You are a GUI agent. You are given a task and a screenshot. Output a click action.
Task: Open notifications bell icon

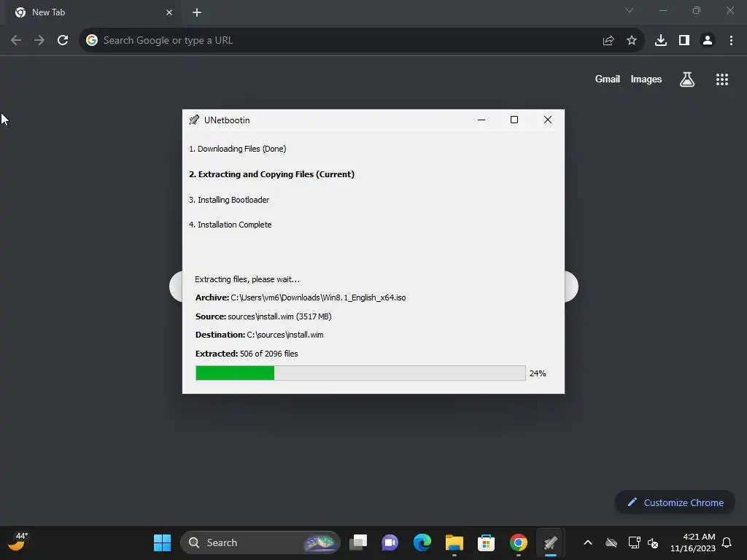click(x=727, y=542)
